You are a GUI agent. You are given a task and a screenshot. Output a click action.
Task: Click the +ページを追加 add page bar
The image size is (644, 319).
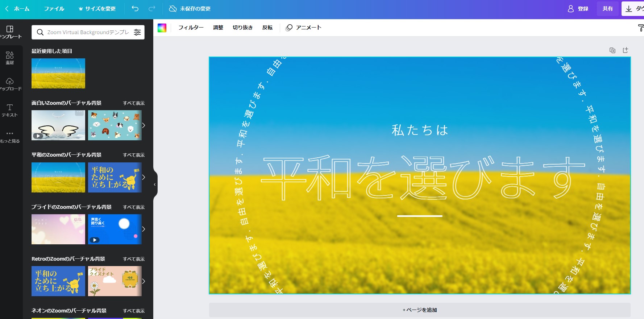(x=420, y=310)
